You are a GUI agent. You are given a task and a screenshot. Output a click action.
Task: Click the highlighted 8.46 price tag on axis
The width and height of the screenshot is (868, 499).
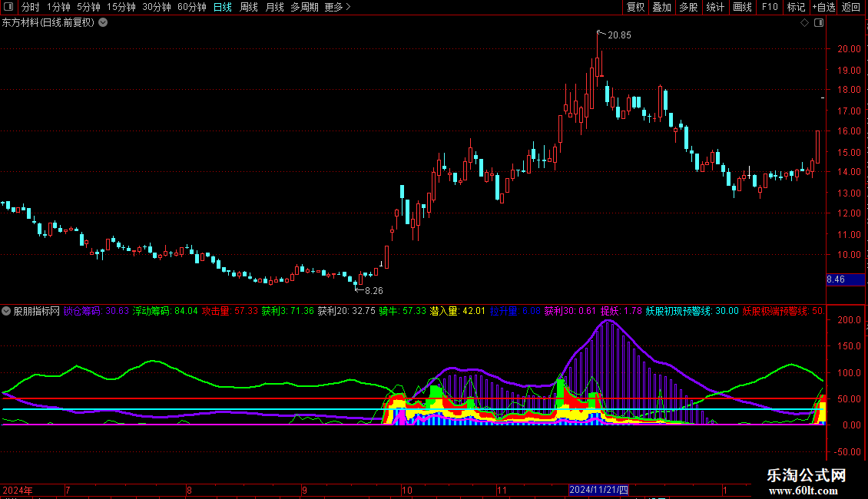pyautogui.click(x=845, y=279)
